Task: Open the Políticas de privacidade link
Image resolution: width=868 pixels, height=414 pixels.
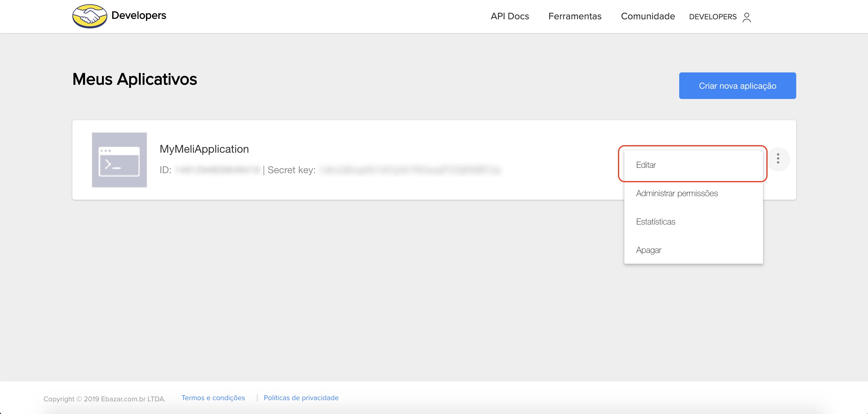Action: (301, 398)
